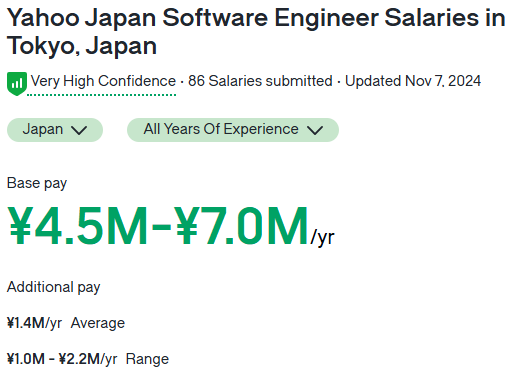Click the green confidence shield icon

(17, 84)
